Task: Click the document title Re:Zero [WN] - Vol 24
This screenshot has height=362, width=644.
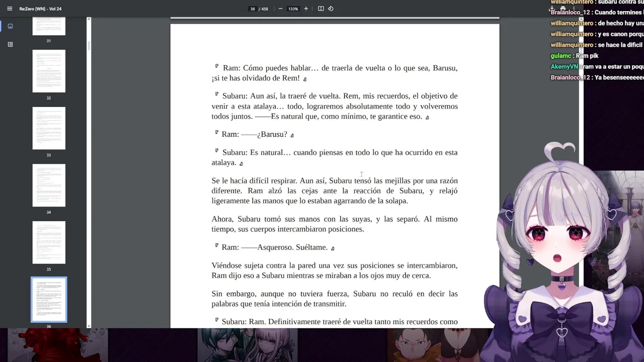Action: click(x=40, y=9)
